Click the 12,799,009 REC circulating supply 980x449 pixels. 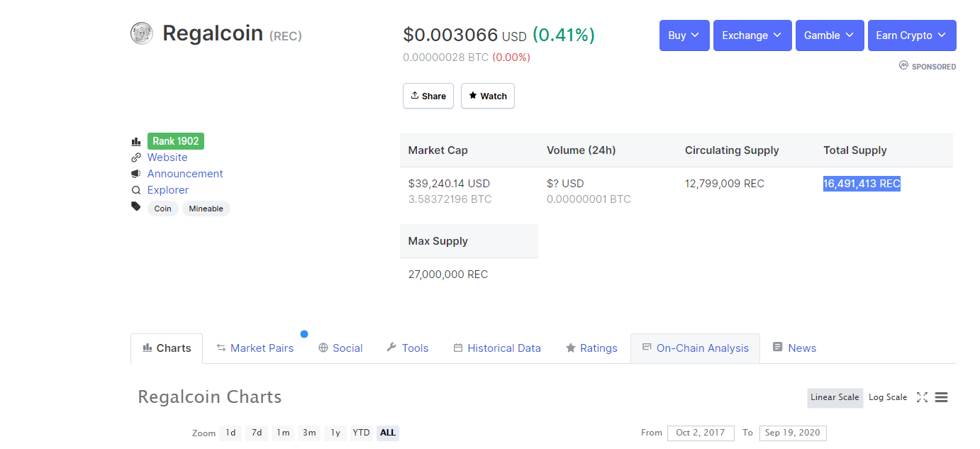coord(725,184)
